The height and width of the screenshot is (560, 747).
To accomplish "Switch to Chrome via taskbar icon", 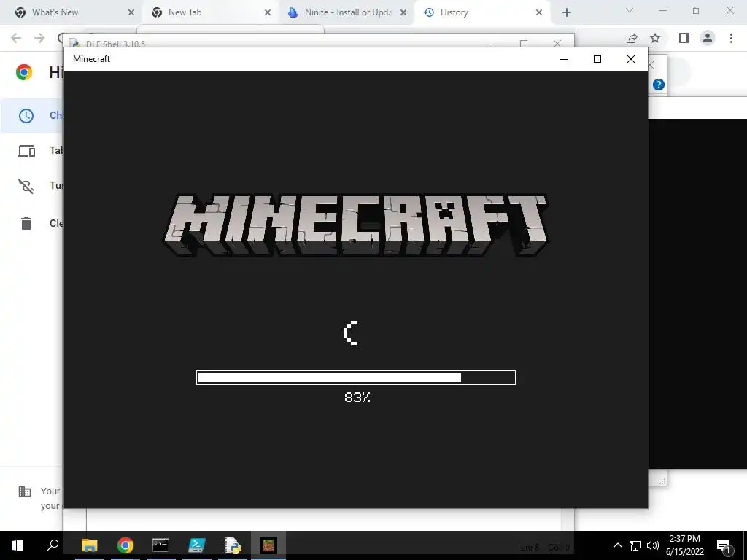I will [x=125, y=545].
